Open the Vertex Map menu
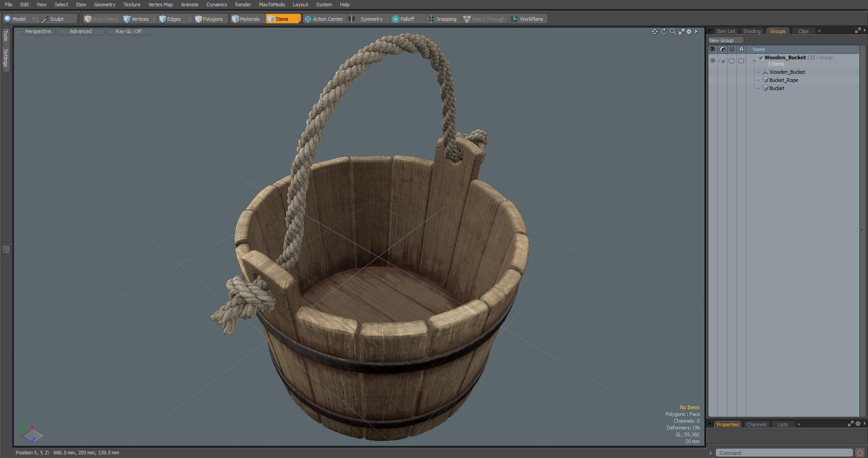 click(160, 5)
